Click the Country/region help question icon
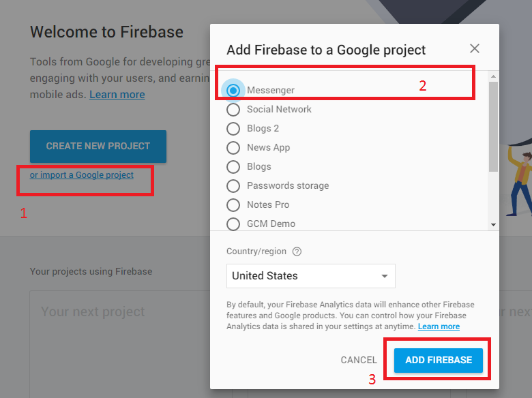The height and width of the screenshot is (398, 532). (297, 251)
